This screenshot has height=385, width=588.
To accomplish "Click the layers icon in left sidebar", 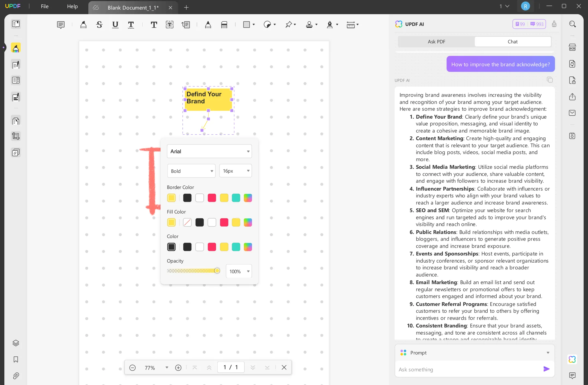I will pyautogui.click(x=16, y=343).
